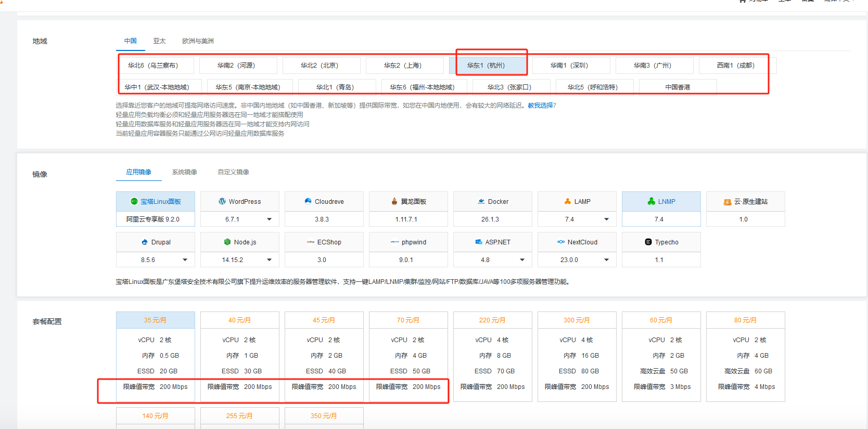Select region 华北1 (青岛)
The height and width of the screenshot is (429, 868).
click(337, 87)
